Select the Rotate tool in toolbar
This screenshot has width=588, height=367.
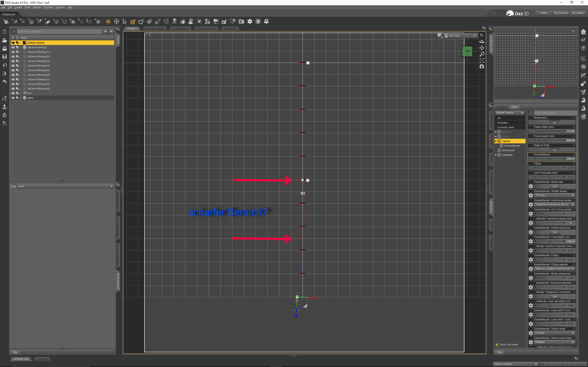pyautogui.click(x=141, y=22)
